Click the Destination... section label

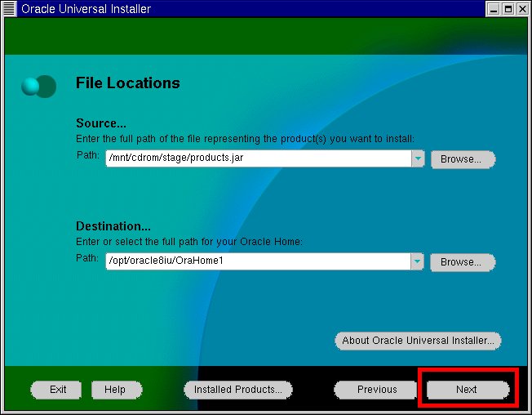point(113,225)
